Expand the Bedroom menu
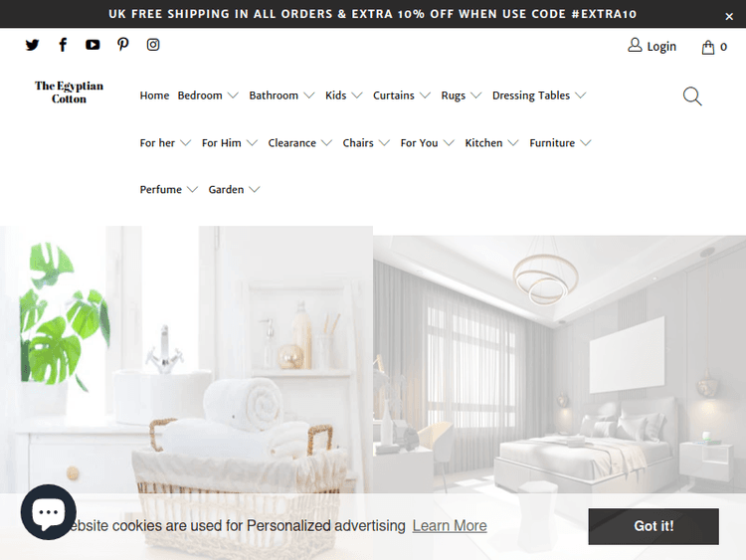This screenshot has width=746, height=560. (x=208, y=95)
